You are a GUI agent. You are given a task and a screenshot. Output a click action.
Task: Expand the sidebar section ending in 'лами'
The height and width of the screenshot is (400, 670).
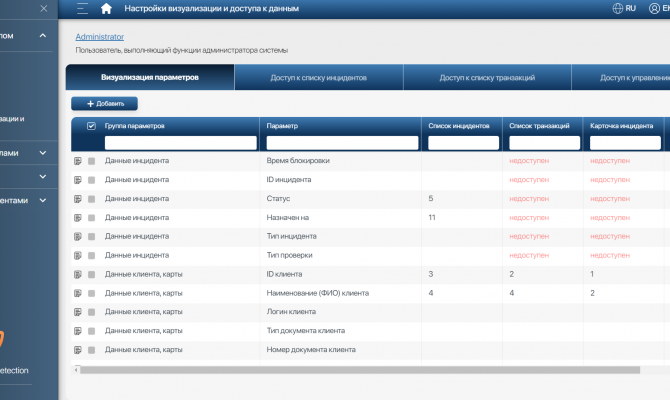[43, 153]
